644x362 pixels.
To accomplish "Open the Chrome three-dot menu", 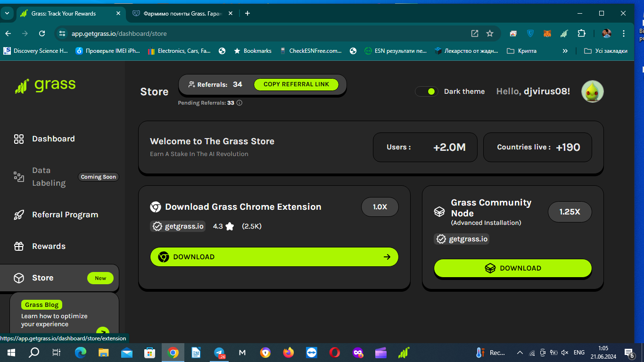I will coord(624,33).
